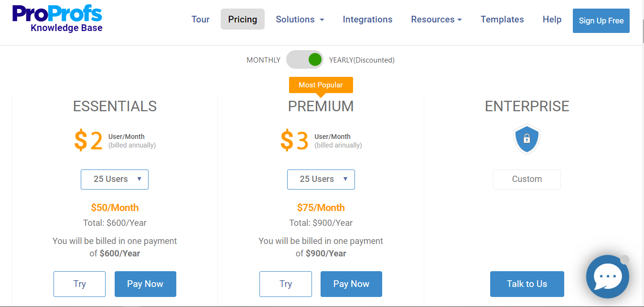Screen dimensions: 644x307
Task: Click Pay Now for Essentials plan
Action: (145, 284)
